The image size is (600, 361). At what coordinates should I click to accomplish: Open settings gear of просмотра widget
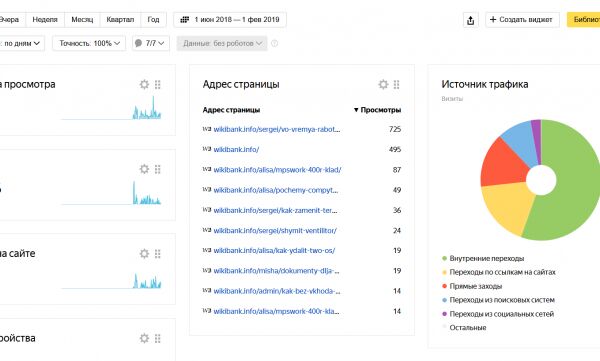tap(144, 84)
